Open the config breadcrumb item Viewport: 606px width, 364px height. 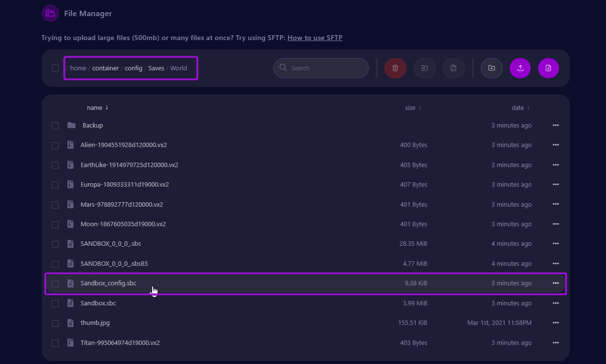coord(133,68)
